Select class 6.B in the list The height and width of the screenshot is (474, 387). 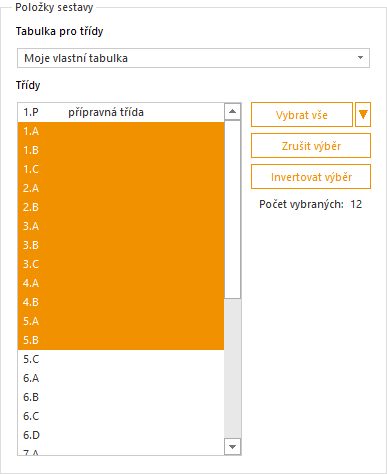coord(121,397)
